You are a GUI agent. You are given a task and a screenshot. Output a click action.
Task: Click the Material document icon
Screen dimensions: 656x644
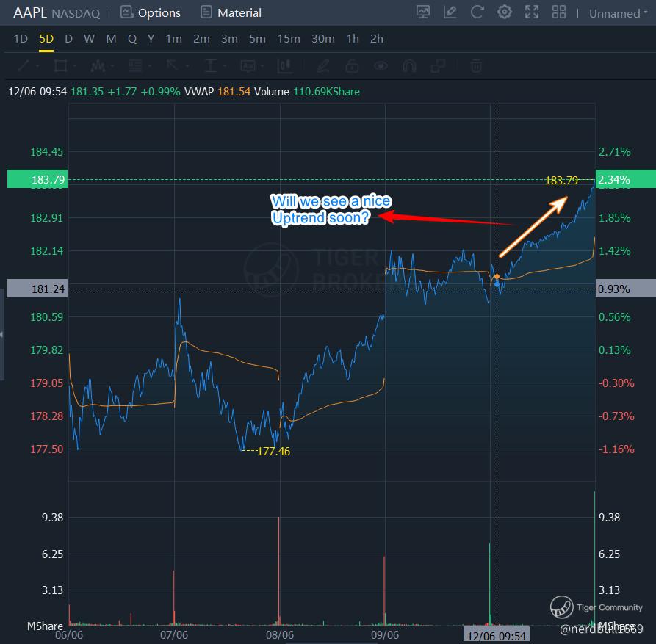pos(206,12)
